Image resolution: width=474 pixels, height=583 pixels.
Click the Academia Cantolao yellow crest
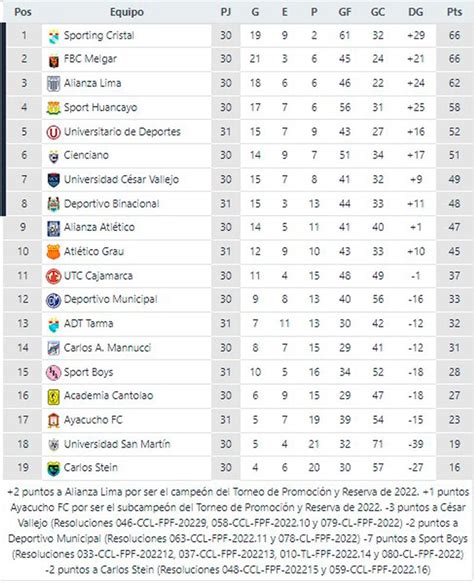pyautogui.click(x=54, y=396)
